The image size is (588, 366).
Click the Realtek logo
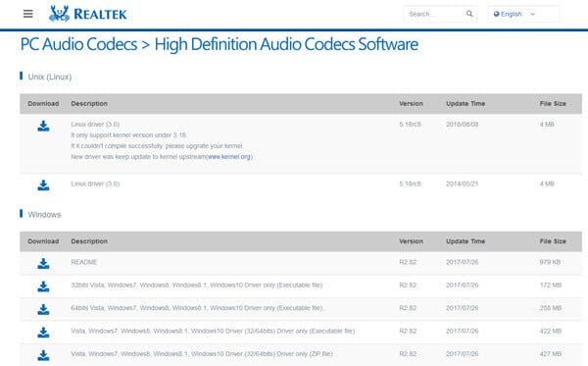[x=88, y=14]
